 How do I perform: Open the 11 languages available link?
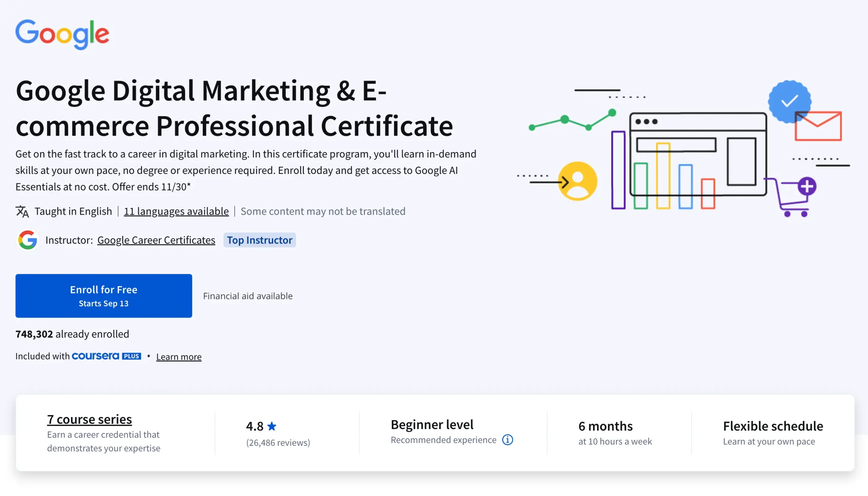point(176,211)
